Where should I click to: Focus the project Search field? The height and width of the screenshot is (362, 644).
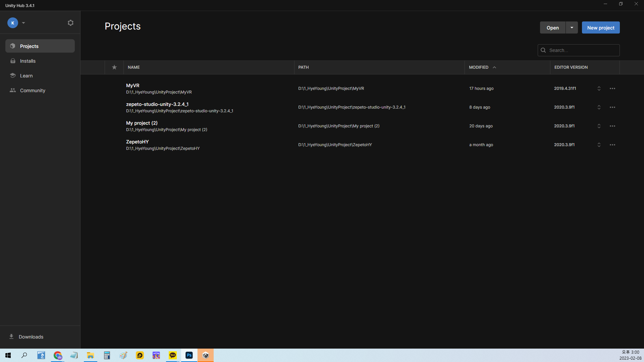(579, 50)
